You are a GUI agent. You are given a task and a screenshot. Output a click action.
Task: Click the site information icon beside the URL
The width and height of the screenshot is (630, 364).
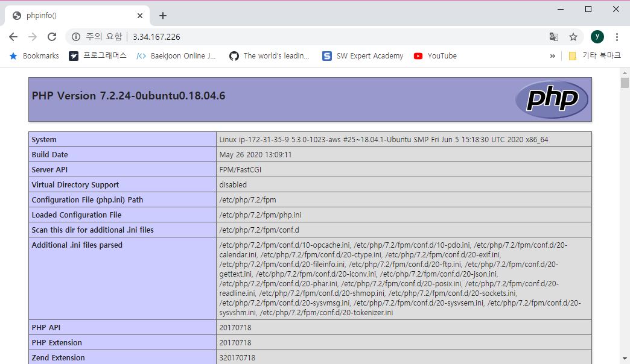pyautogui.click(x=76, y=37)
